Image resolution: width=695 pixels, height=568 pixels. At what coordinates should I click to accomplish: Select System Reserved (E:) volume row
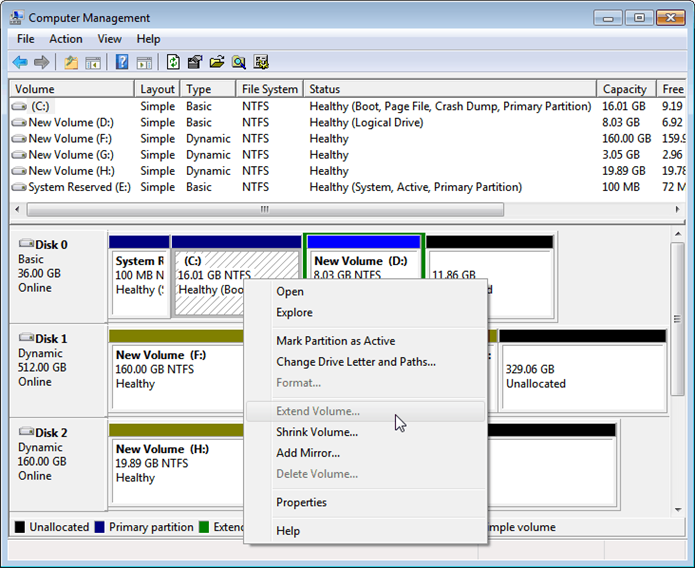click(79, 187)
